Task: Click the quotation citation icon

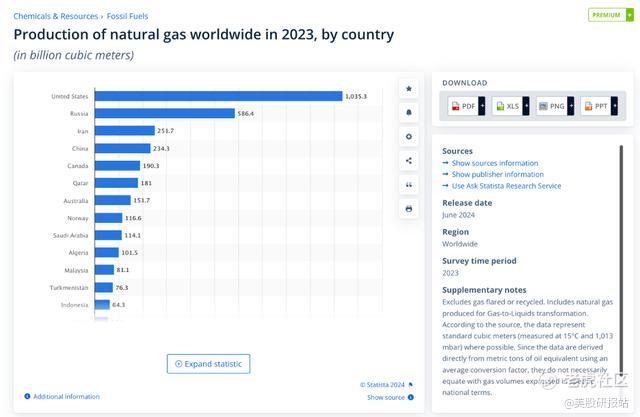Action: point(408,185)
